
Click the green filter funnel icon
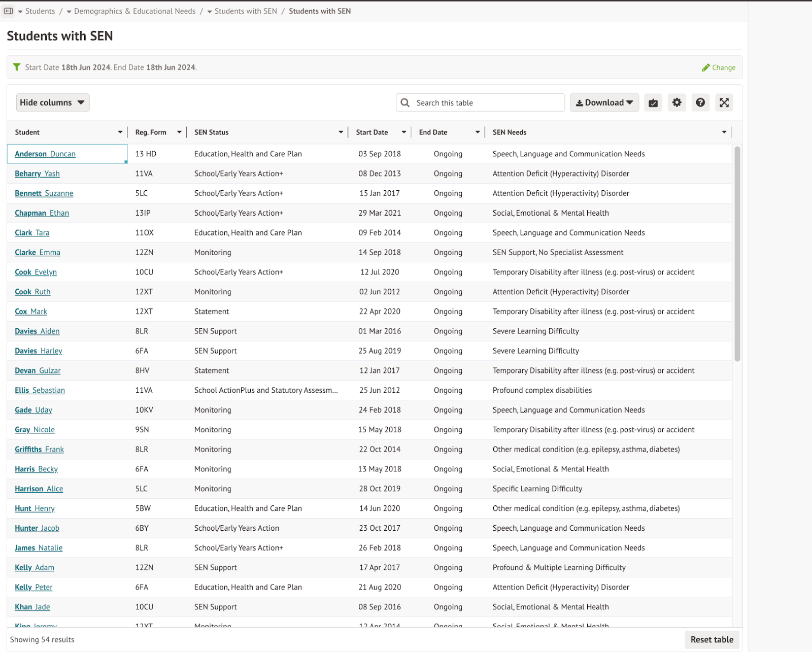tap(17, 67)
